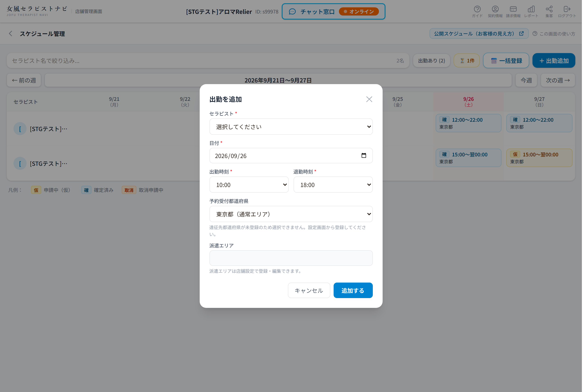Focus the セラピスト名で絞り込み search field
This screenshot has height=392, width=588.
(x=208, y=60)
